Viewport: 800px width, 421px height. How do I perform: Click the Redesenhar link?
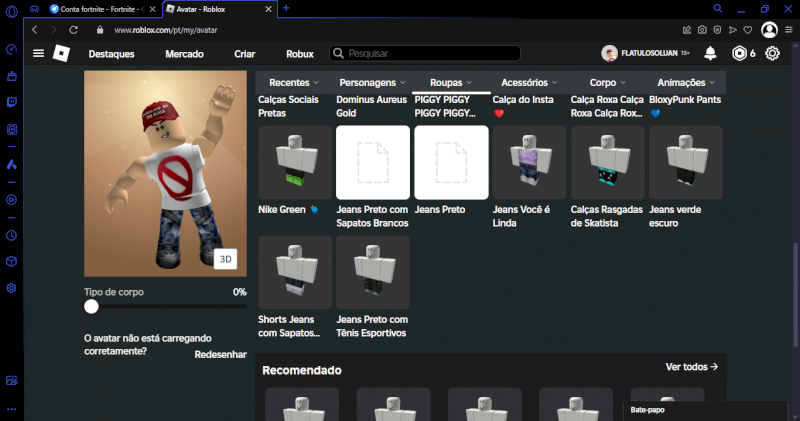[x=220, y=355]
